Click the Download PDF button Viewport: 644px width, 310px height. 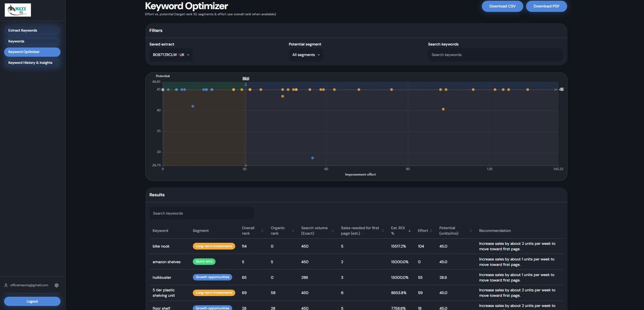546,6
